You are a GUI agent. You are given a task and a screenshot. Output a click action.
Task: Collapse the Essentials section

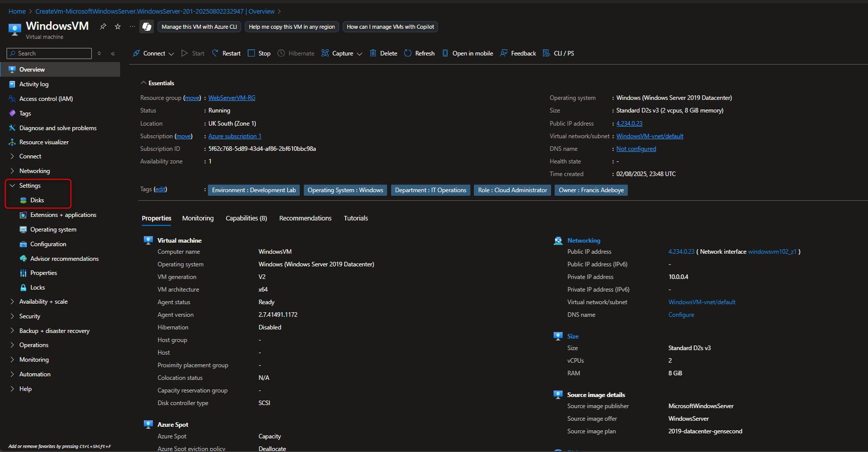[157, 83]
